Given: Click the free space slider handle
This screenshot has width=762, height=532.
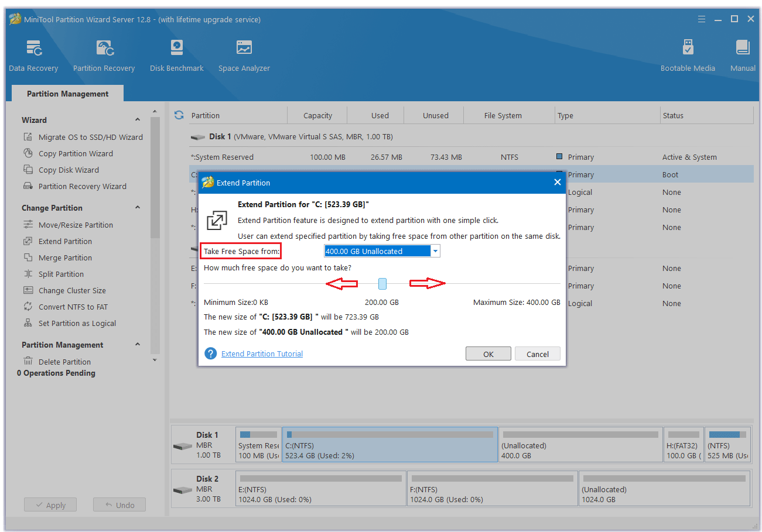Looking at the screenshot, I should (382, 284).
